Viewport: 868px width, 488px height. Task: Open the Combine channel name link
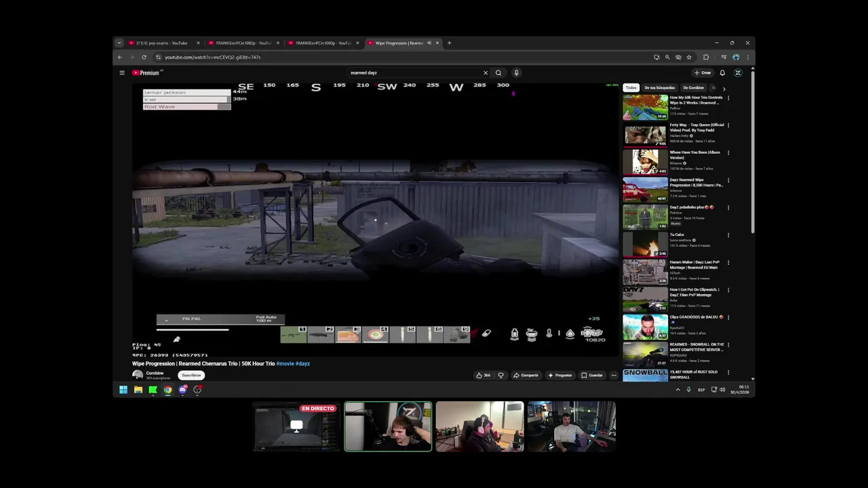click(x=155, y=373)
